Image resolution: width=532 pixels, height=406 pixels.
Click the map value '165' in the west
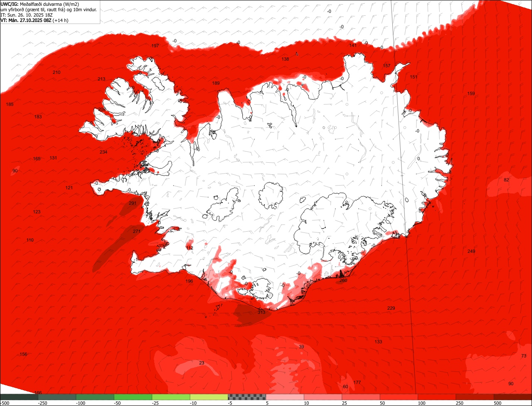(x=37, y=159)
